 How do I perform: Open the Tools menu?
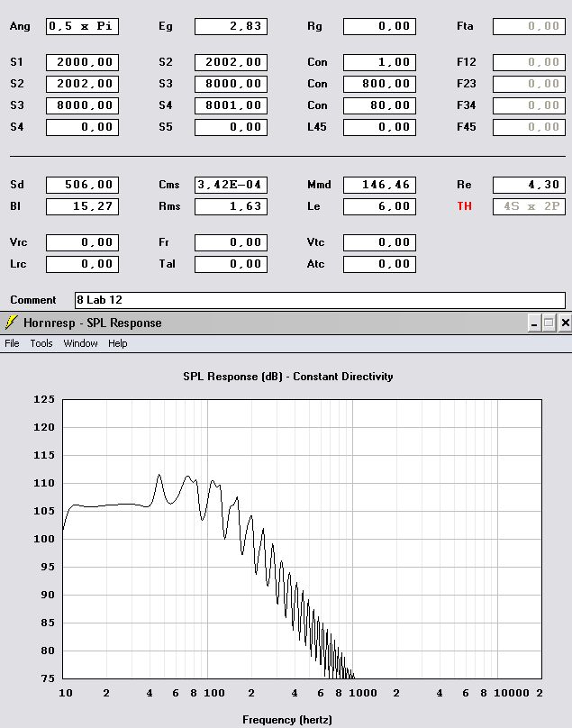pos(41,343)
